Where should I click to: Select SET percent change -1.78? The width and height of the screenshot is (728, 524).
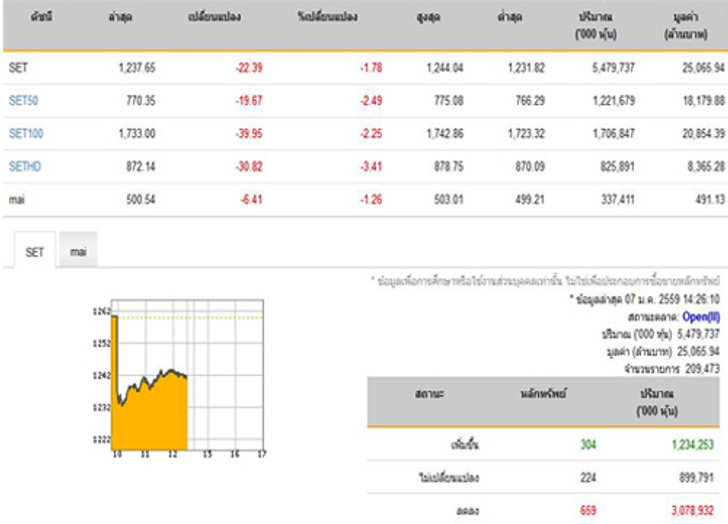point(371,68)
